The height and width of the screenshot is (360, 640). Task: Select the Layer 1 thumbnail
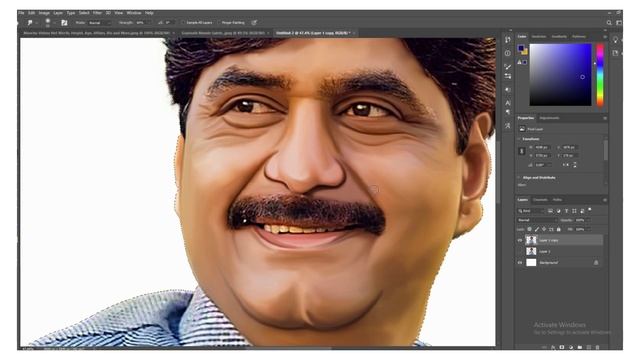pos(531,251)
